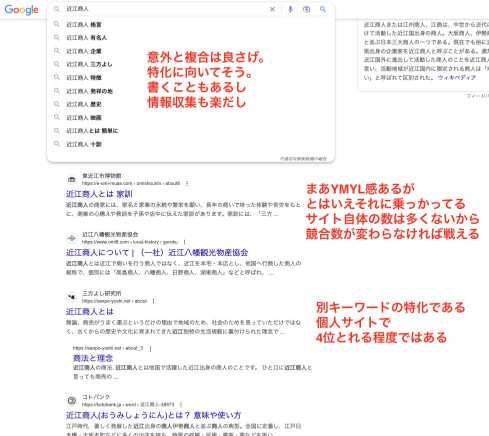The width and height of the screenshot is (489, 436).
Task: Go to Google home via the logo
Action: click(x=21, y=10)
